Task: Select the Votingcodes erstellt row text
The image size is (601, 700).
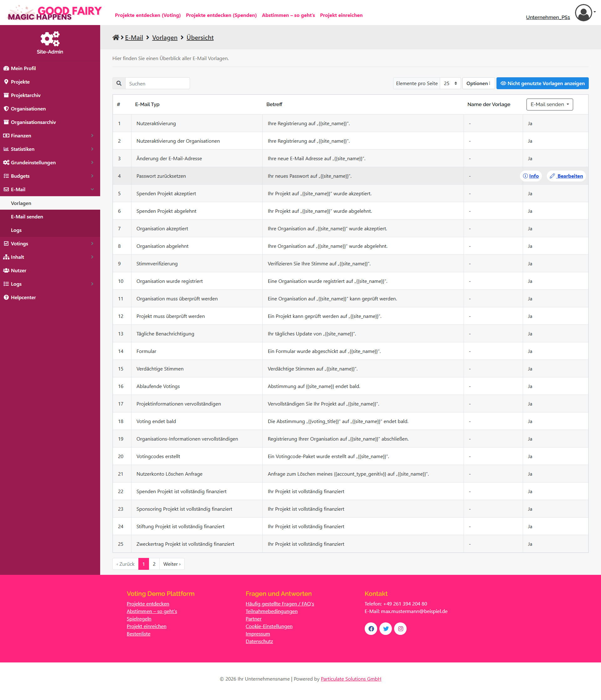Action: (158, 457)
